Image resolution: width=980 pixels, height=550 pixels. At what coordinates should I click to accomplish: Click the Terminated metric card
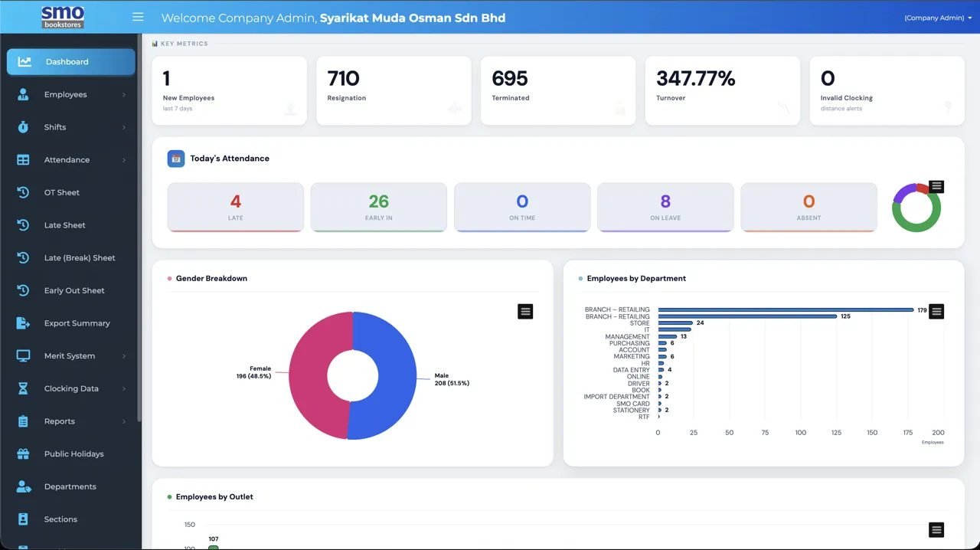(558, 90)
